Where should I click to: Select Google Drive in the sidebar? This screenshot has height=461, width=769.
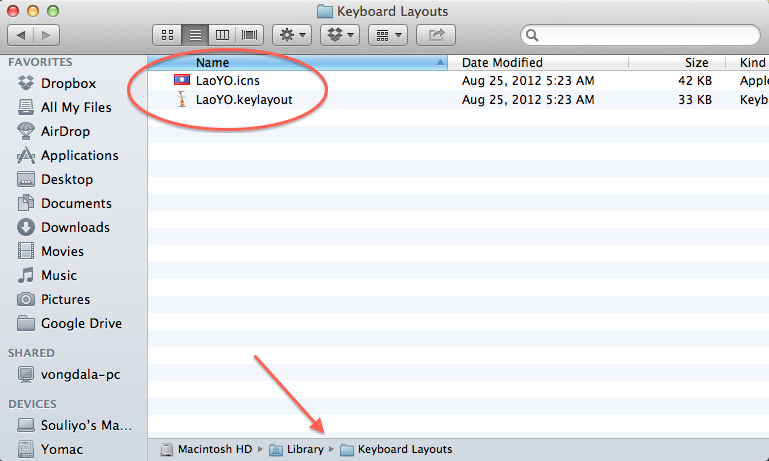click(x=81, y=323)
